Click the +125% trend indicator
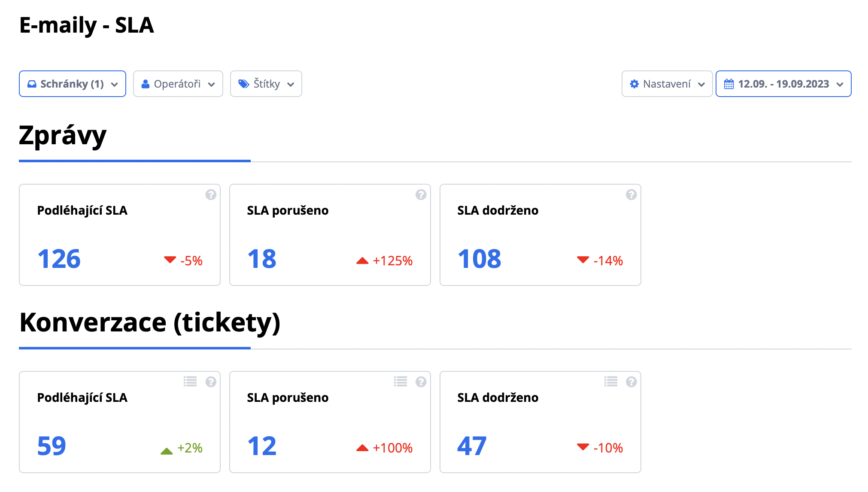The width and height of the screenshot is (868, 492). click(385, 261)
